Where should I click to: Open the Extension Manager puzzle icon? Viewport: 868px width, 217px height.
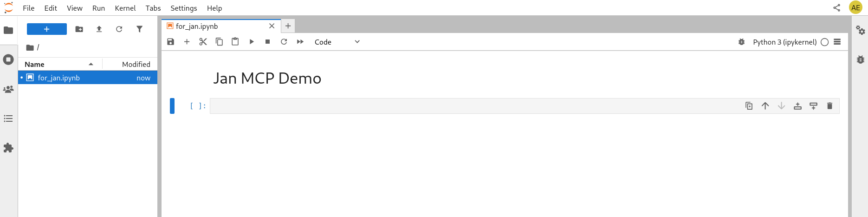tap(8, 148)
